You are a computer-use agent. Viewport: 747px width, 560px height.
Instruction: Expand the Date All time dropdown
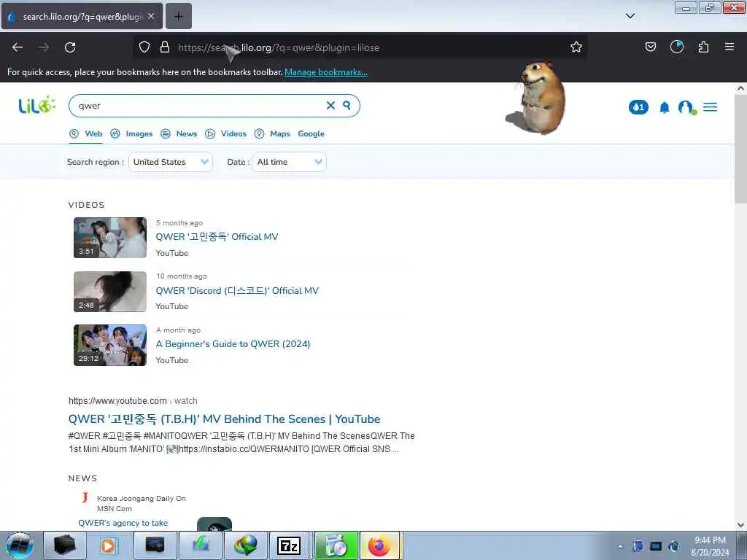[289, 162]
